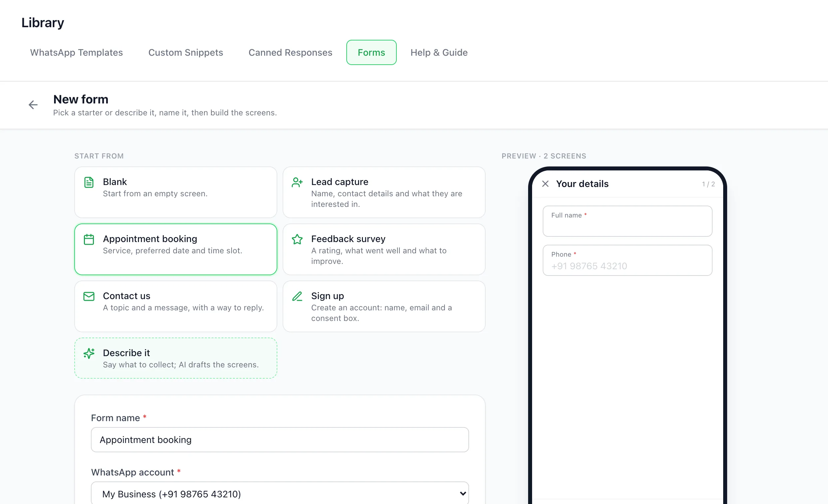Click the '1 / 2' screen counter
This screenshot has width=828, height=504.
[x=708, y=184]
